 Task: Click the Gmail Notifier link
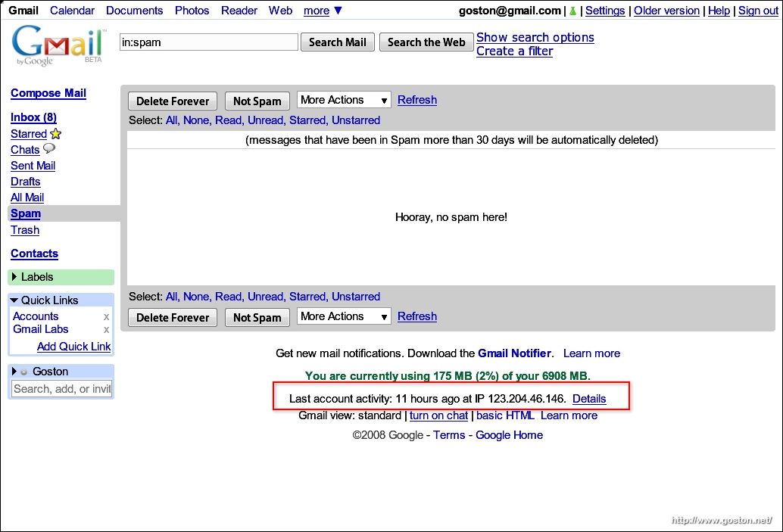pos(515,353)
